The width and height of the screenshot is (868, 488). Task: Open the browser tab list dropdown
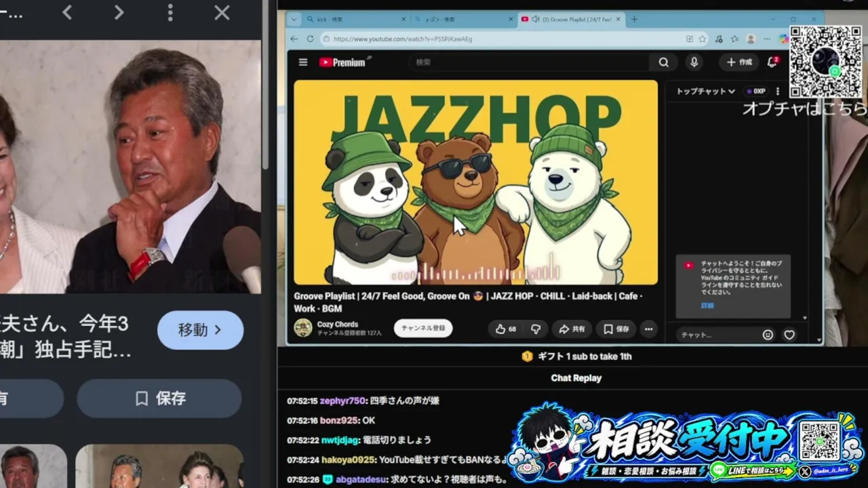coord(294,19)
